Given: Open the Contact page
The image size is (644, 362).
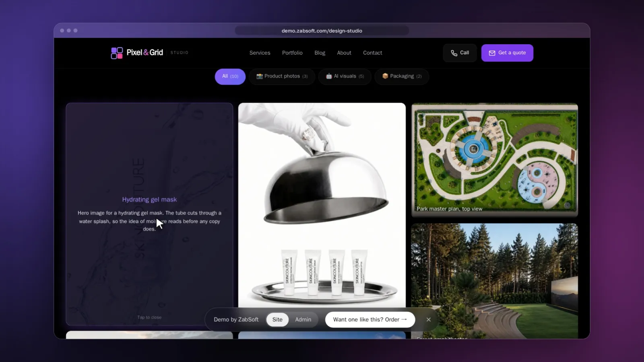Looking at the screenshot, I should click(x=373, y=53).
